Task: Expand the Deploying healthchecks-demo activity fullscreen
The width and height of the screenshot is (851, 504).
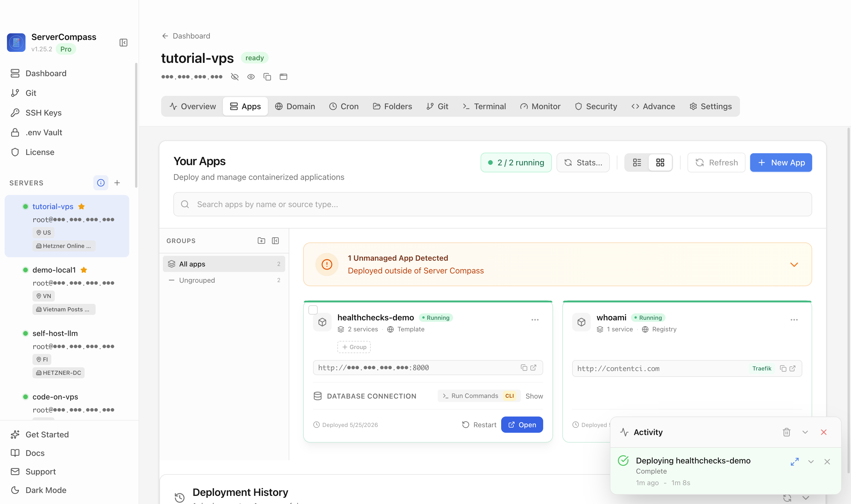Action: pos(794,461)
